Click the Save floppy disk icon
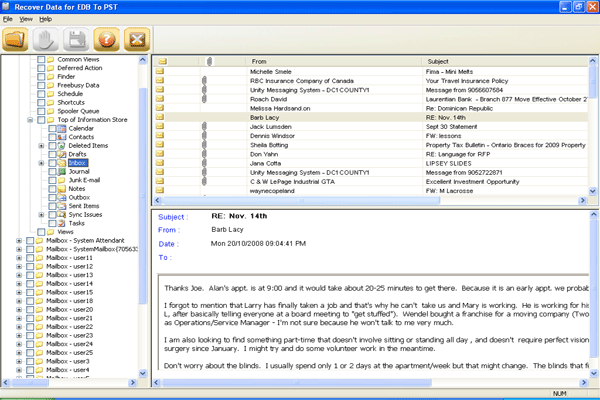This screenshot has width=600, height=400. (x=76, y=41)
